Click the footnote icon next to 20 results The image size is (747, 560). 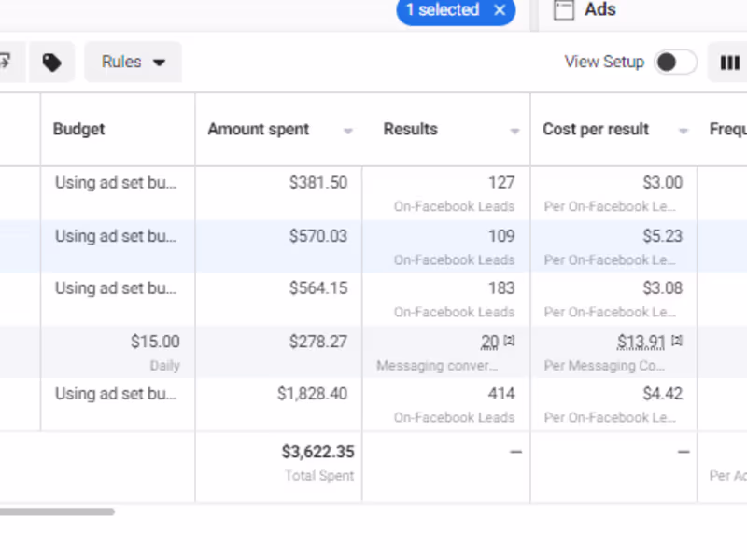[x=510, y=341]
